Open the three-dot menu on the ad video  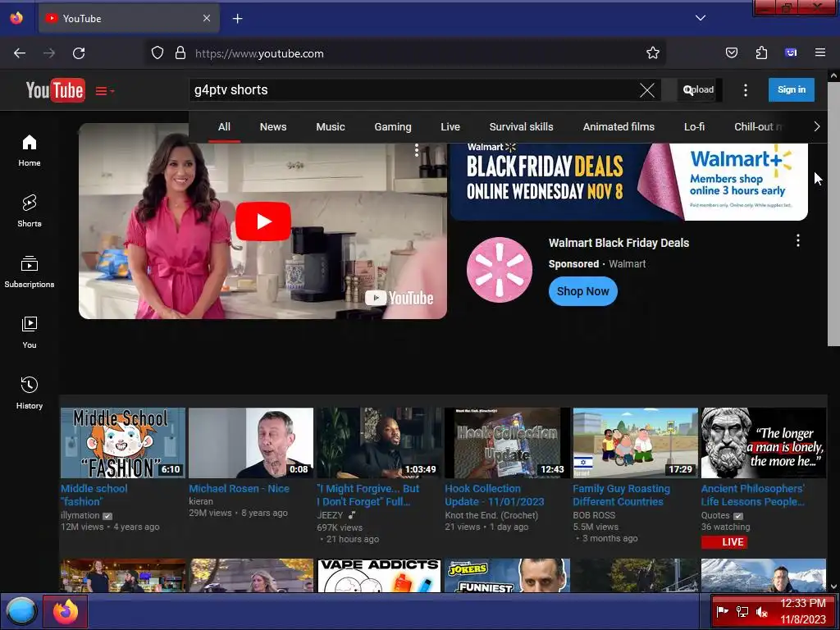point(416,150)
